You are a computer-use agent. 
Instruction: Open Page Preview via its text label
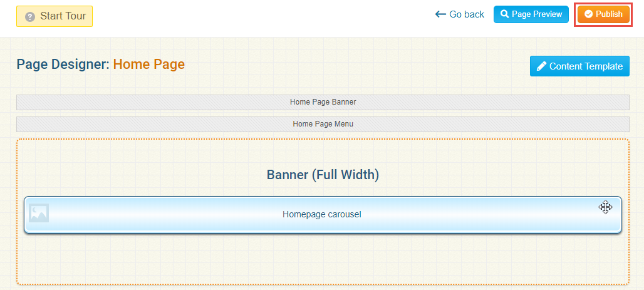[x=536, y=14]
